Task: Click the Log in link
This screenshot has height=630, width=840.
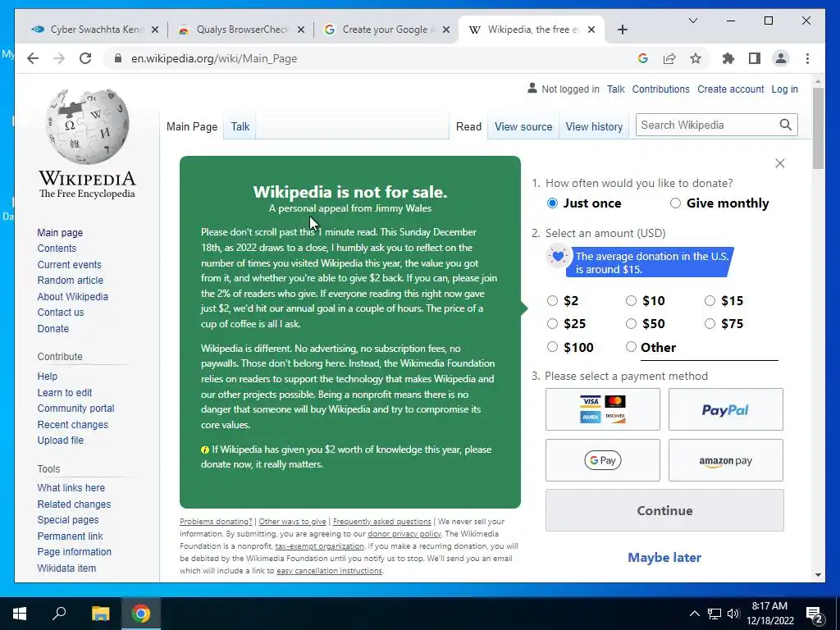Action: click(x=784, y=89)
